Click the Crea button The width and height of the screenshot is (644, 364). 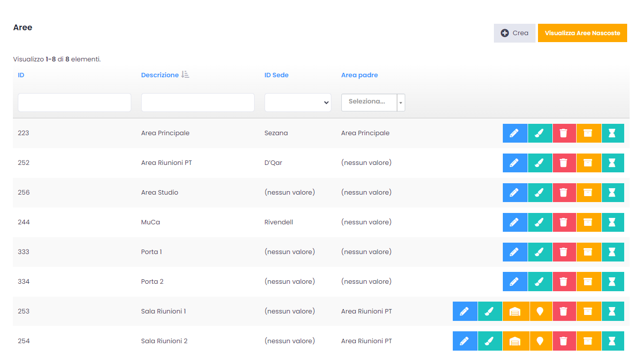click(514, 33)
